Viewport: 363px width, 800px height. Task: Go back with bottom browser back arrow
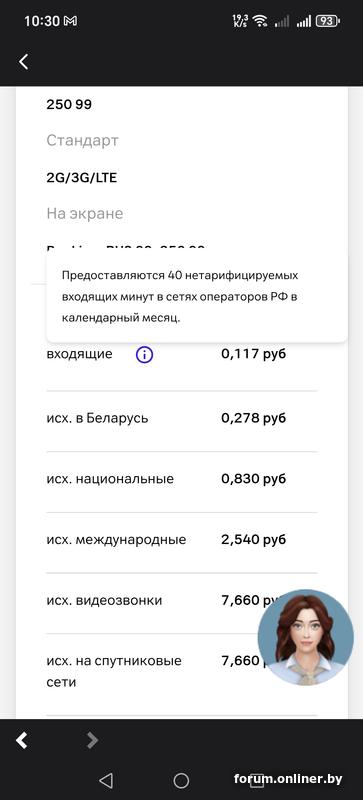point(21,740)
